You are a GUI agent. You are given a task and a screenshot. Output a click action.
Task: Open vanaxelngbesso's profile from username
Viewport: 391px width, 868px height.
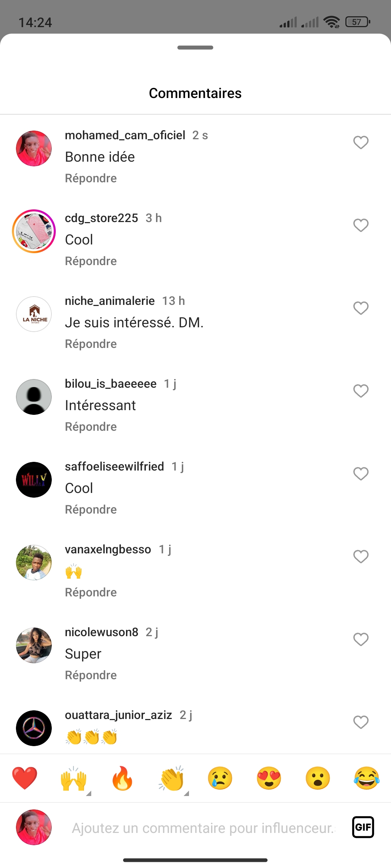click(x=108, y=549)
